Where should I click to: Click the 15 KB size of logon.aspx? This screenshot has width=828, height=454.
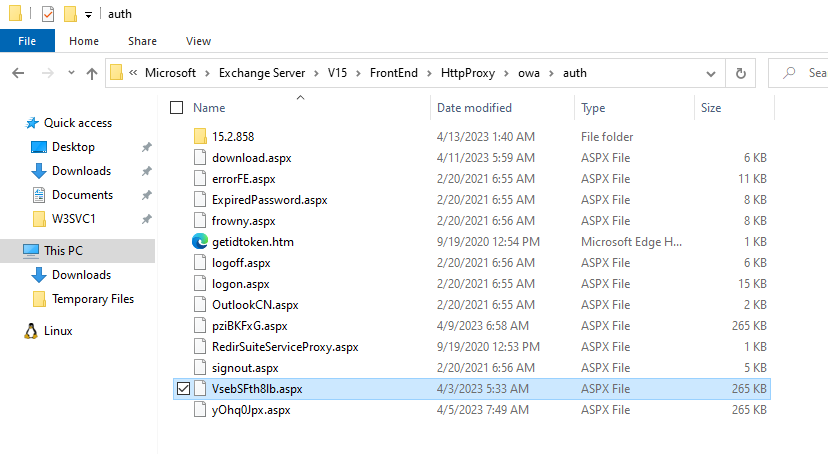pyautogui.click(x=752, y=283)
